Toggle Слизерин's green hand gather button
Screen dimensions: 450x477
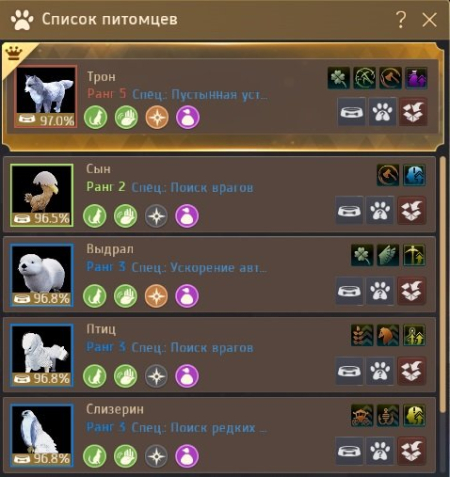tap(126, 456)
